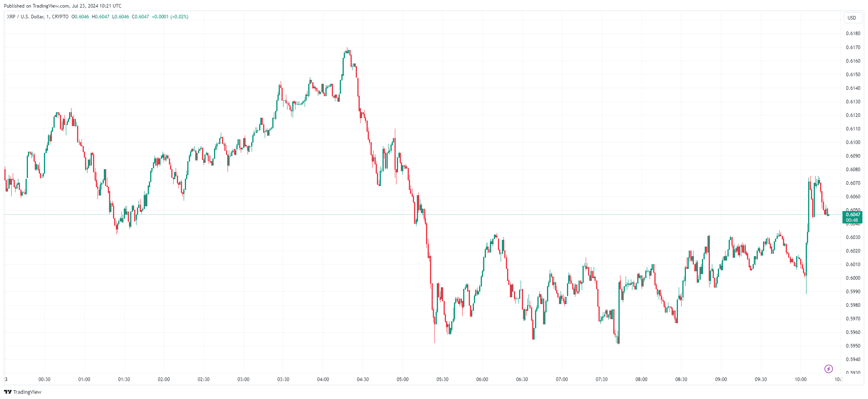Screen dimensions: 868x399
Task: Click the high value H0.6047
Action: (100, 17)
